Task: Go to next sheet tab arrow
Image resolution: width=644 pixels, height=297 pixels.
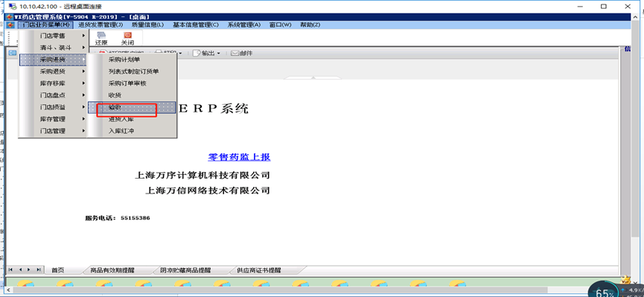Action: (29, 269)
